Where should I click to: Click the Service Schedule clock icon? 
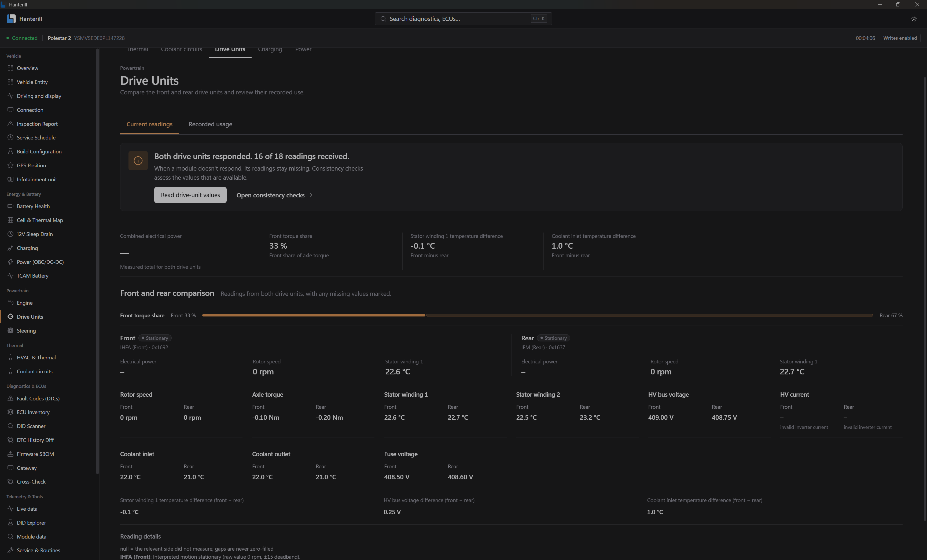pyautogui.click(x=10, y=138)
